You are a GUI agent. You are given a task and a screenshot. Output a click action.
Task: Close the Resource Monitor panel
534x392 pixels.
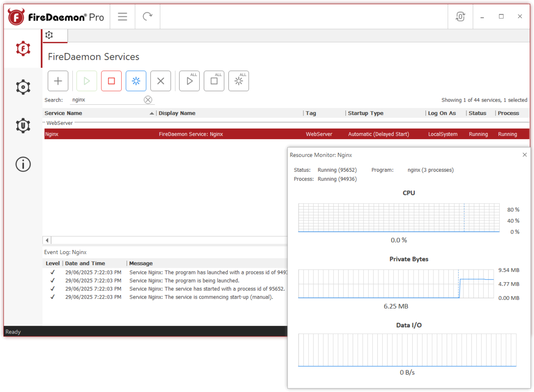tap(524, 155)
